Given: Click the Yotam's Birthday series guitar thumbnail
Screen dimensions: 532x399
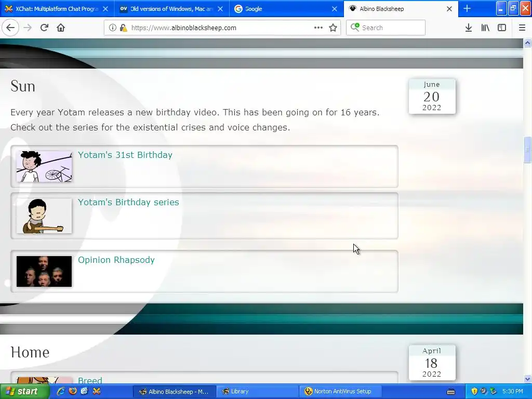Looking at the screenshot, I should [x=44, y=216].
